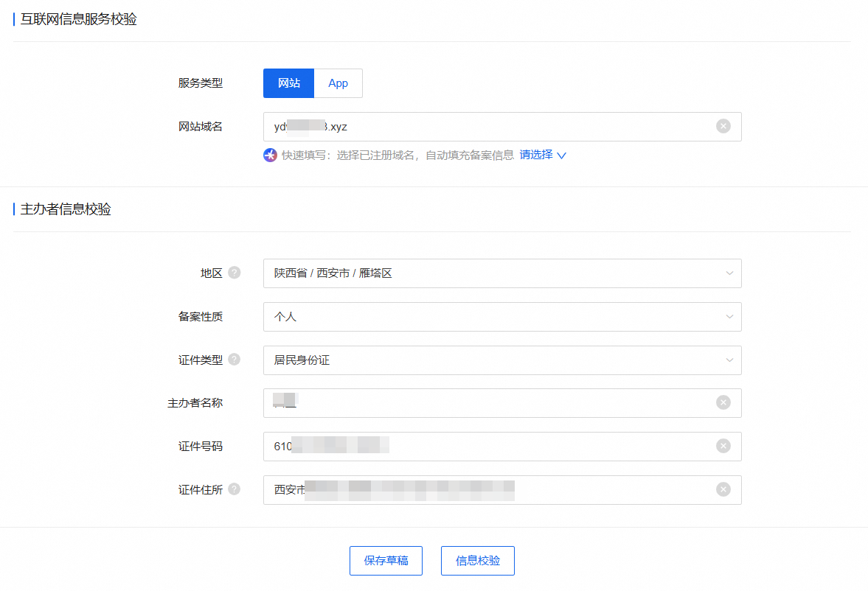Clear the website domain field
This screenshot has width=868, height=591.
(x=723, y=126)
